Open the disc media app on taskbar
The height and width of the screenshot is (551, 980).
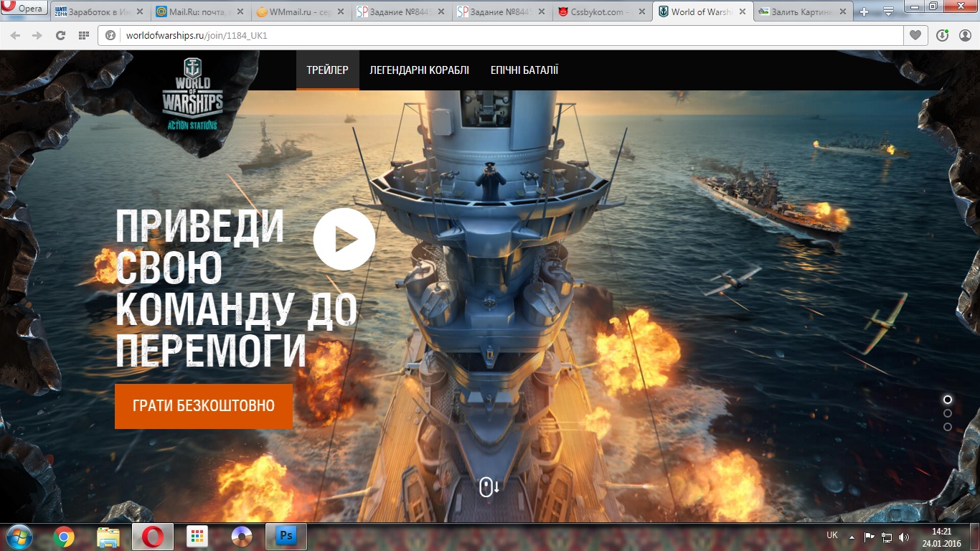[242, 537]
